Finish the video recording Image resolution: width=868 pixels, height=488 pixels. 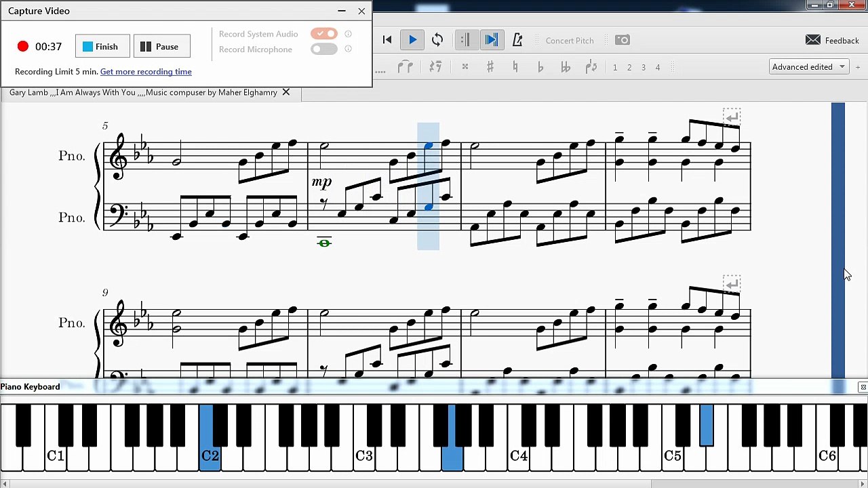(x=102, y=47)
